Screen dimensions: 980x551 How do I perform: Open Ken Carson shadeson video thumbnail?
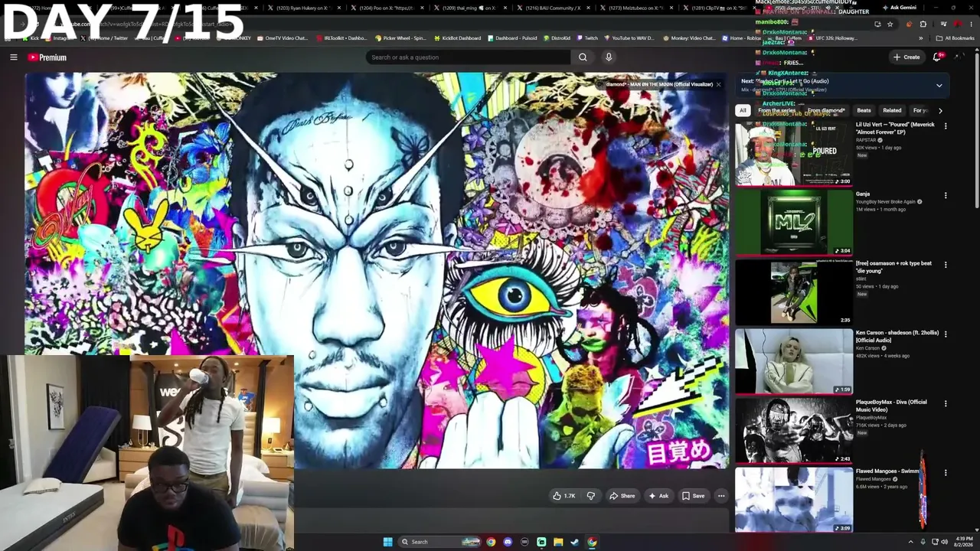794,361
